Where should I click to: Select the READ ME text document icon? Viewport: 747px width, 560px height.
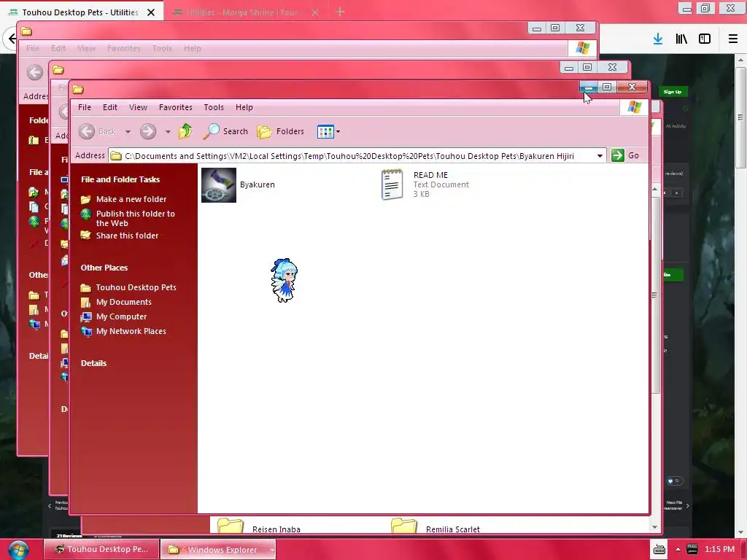[392, 184]
